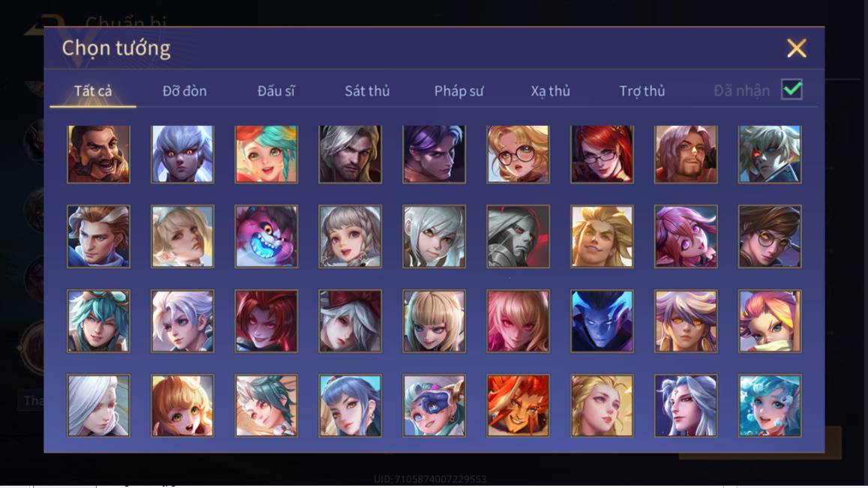
Task: Switch to the Xạ thủ tab
Action: coord(550,91)
